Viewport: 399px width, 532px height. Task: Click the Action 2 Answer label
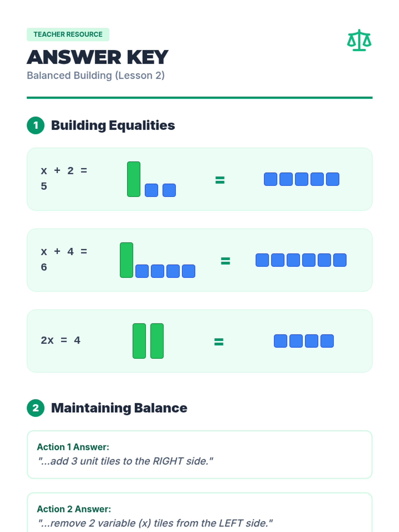pos(74,509)
